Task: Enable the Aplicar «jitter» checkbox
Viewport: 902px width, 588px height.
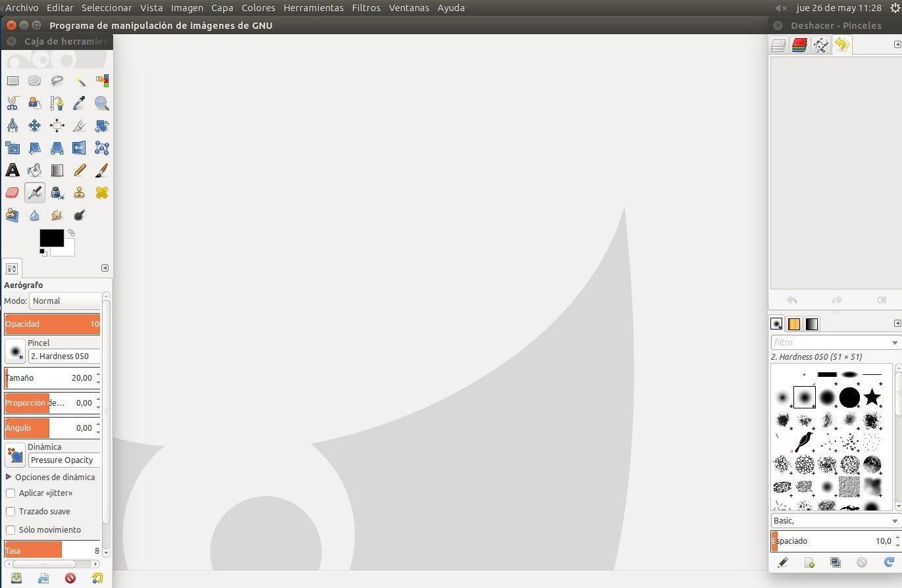Action: (11, 493)
